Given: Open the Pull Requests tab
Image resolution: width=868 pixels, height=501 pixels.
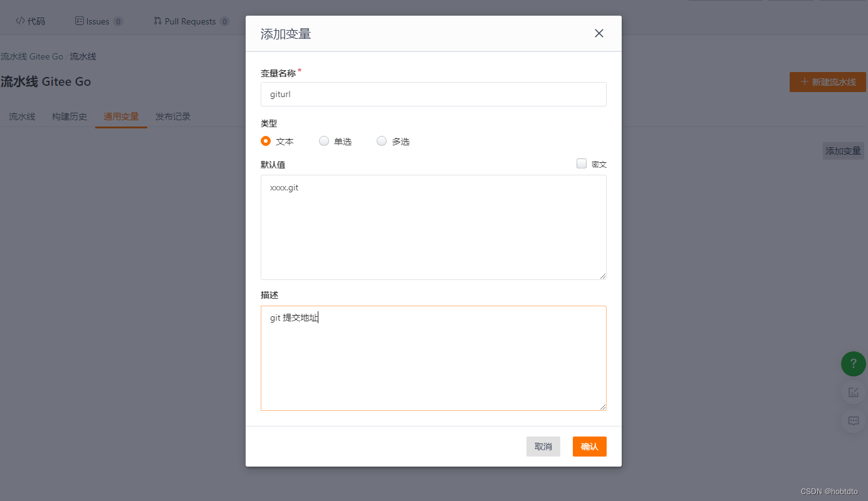Looking at the screenshot, I should pos(191,21).
